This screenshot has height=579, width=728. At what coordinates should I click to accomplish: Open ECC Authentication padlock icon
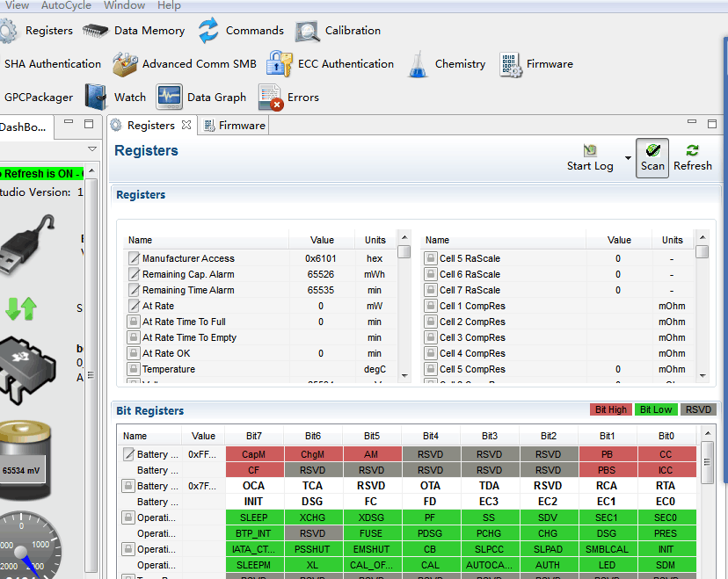tap(279, 63)
